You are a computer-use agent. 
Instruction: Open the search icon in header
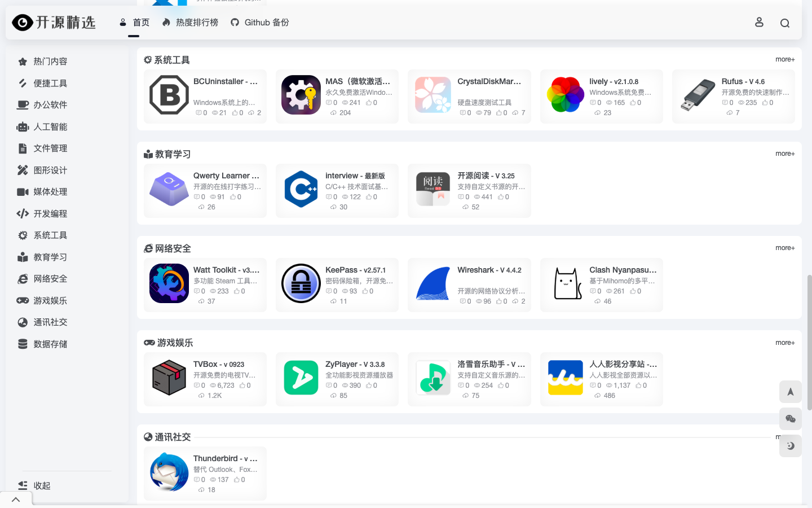pyautogui.click(x=785, y=23)
